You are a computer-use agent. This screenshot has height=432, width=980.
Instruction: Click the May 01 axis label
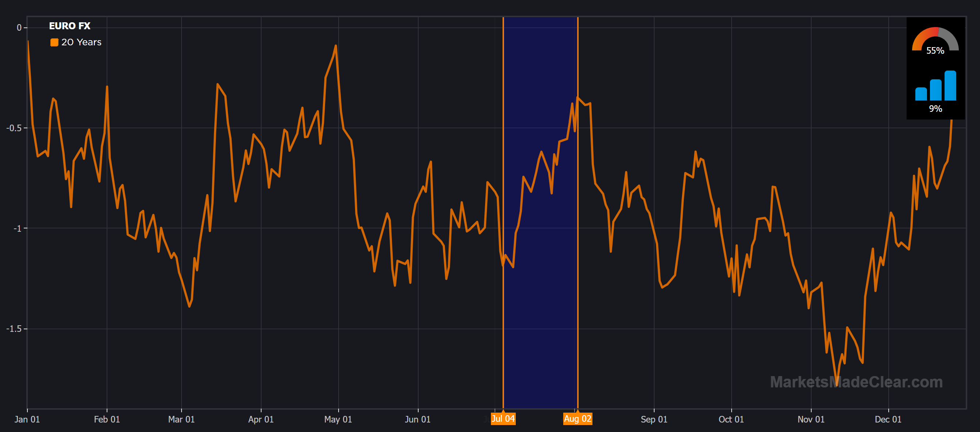click(x=338, y=420)
